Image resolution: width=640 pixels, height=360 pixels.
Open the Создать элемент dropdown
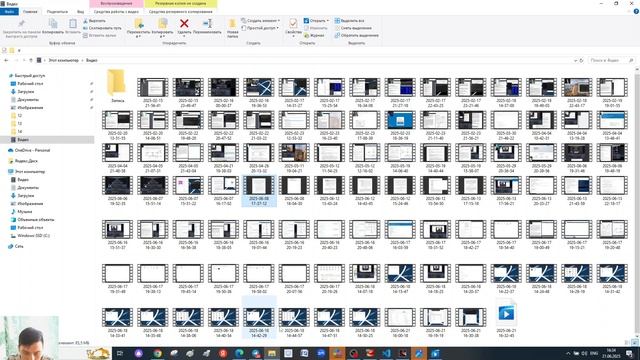pos(260,21)
